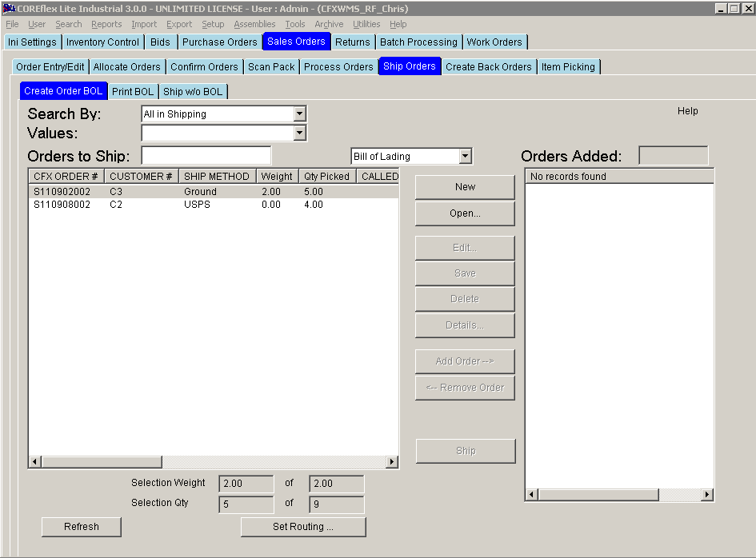Sort by CFX ORDER # column header
Viewport: 756px width, 558px height.
click(x=66, y=177)
